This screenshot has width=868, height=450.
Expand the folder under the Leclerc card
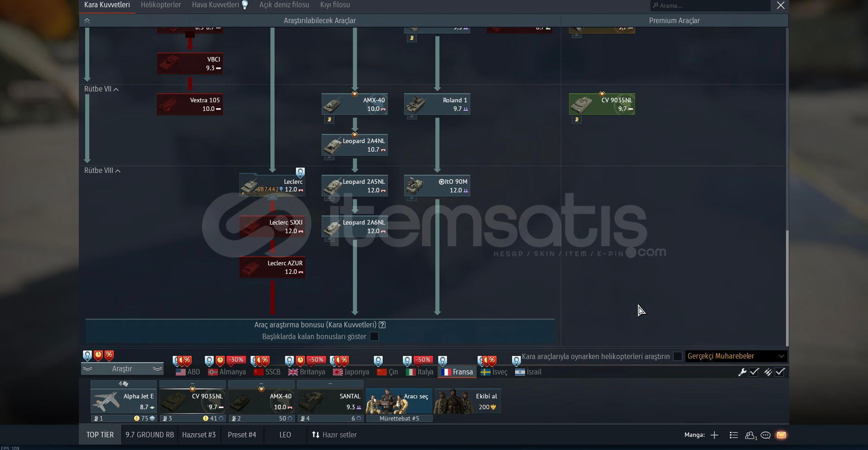[272, 198]
